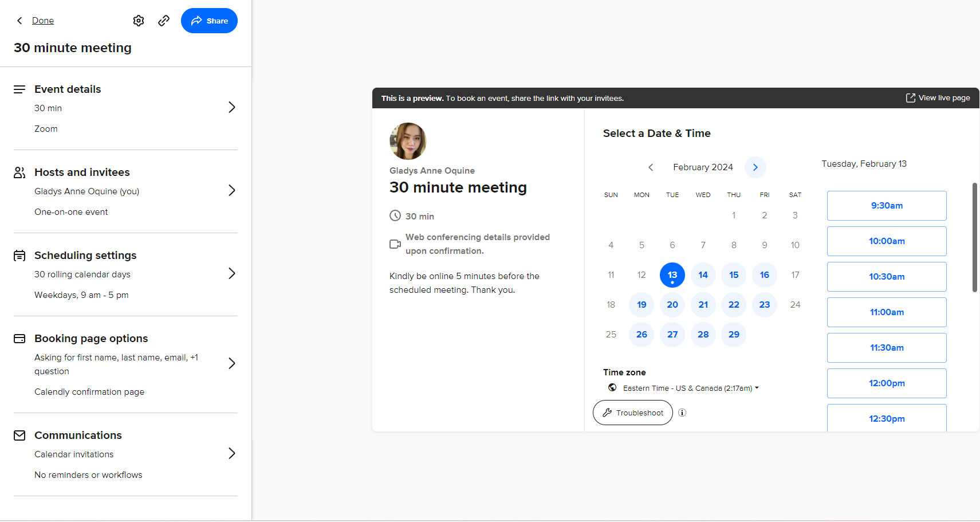Pick the 11:00am time slot
The width and height of the screenshot is (980, 522).
[887, 312]
